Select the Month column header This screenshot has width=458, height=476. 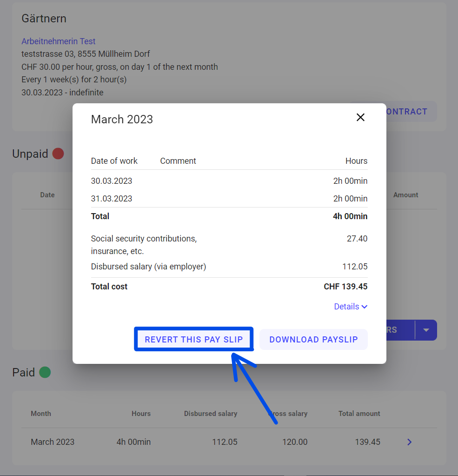click(x=41, y=414)
